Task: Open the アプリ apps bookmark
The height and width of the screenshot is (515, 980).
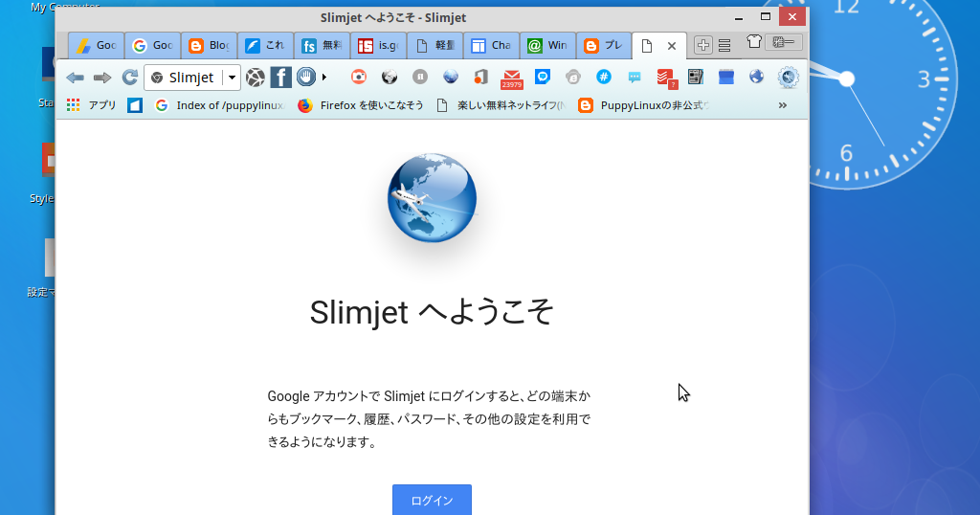Action: 91,105
